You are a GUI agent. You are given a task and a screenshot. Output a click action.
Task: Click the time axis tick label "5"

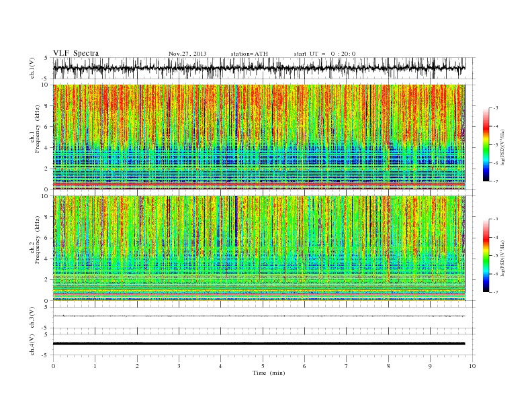coord(263,366)
